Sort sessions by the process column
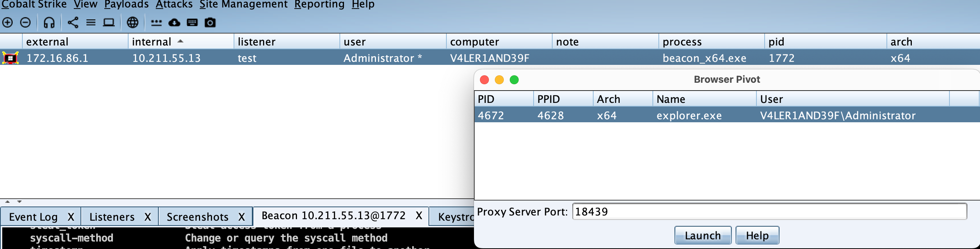 click(x=711, y=41)
